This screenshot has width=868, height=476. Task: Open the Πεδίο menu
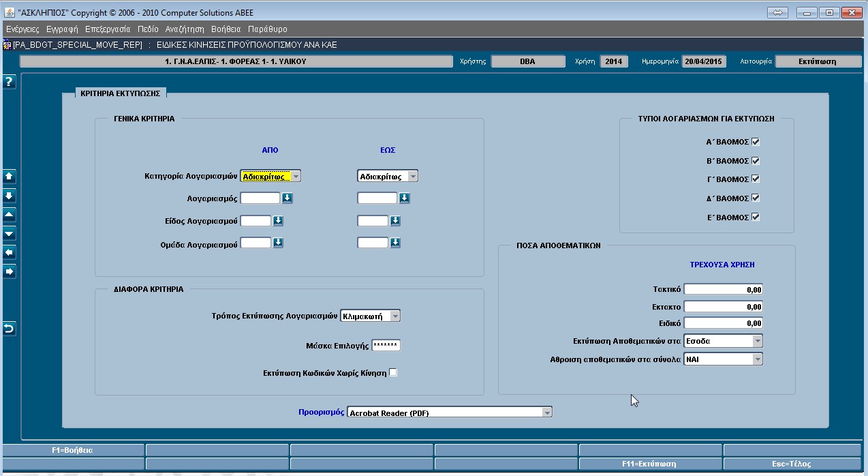tap(148, 29)
